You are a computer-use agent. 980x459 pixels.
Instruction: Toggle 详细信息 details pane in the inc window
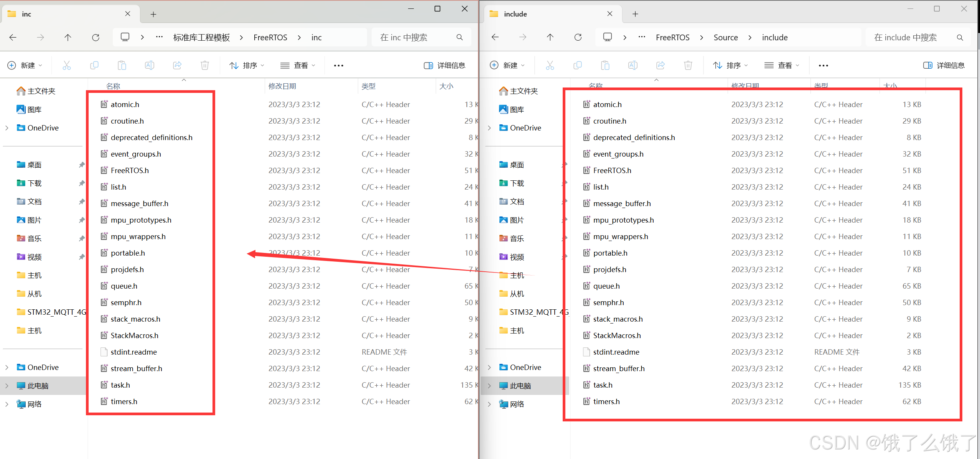point(445,65)
